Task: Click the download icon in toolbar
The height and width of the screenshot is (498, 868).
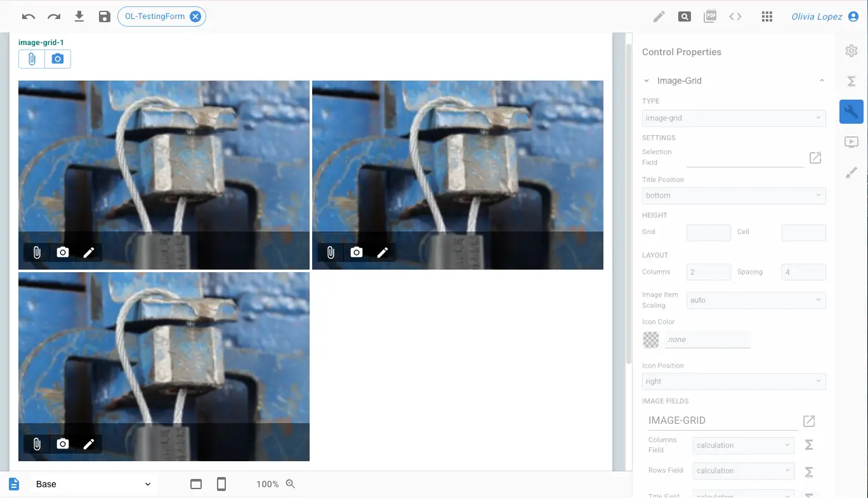Action: tap(79, 16)
